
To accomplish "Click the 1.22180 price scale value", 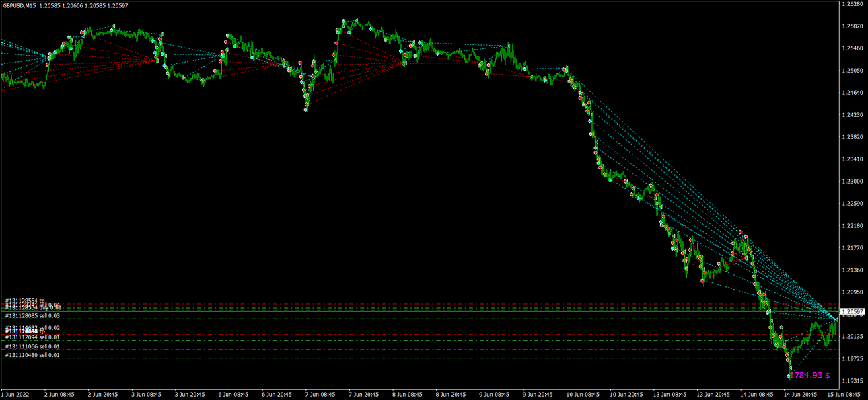I will [x=852, y=226].
